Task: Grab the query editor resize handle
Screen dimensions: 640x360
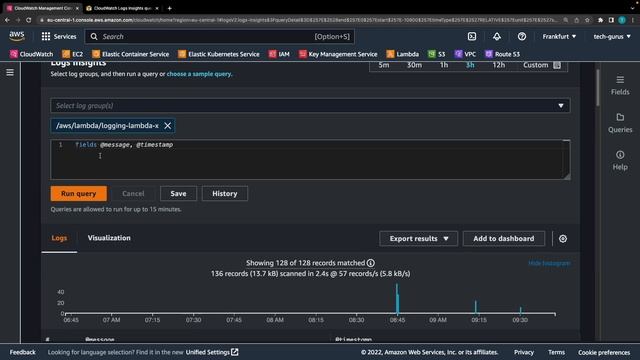Action: pyautogui.click(x=567, y=176)
